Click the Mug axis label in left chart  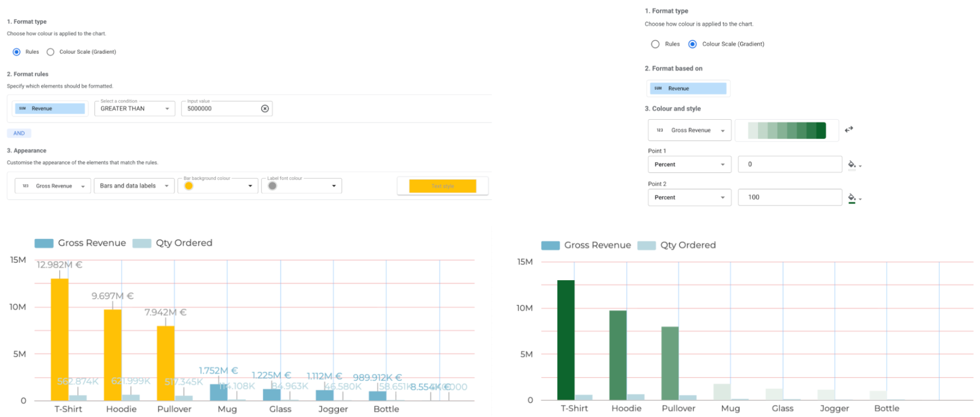tap(227, 409)
